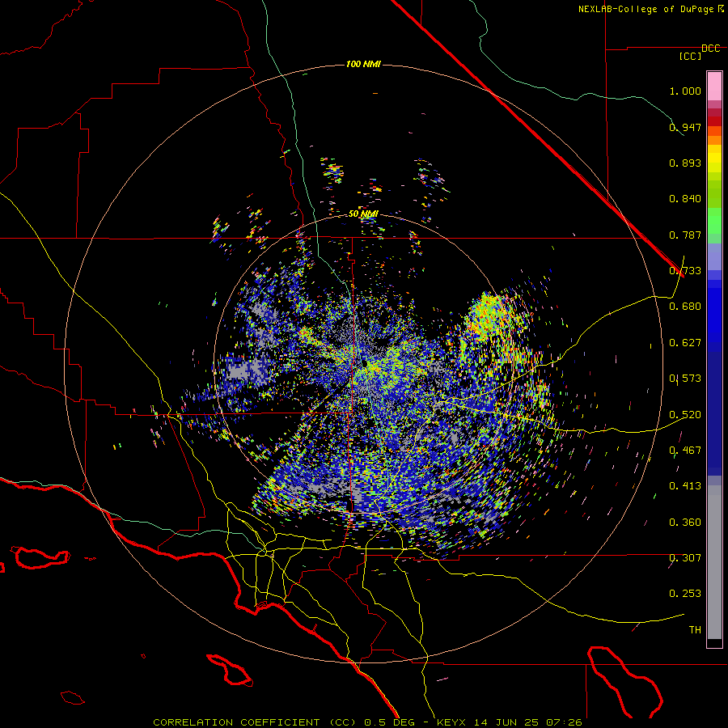728x728 pixels.
Task: Select the 1.000 value on the scale
Action: [x=685, y=91]
